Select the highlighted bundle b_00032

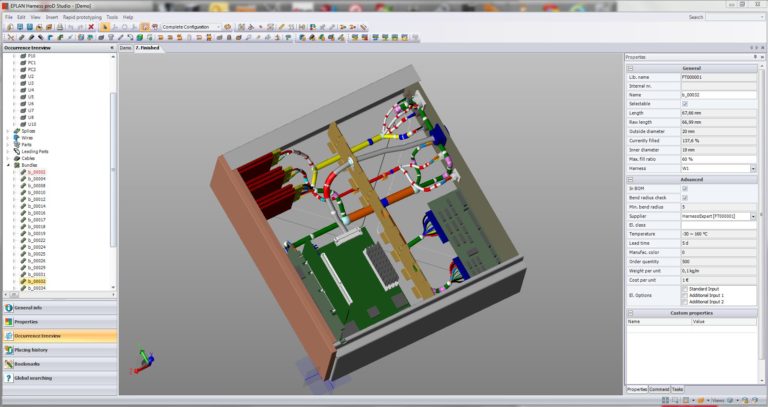37,282
